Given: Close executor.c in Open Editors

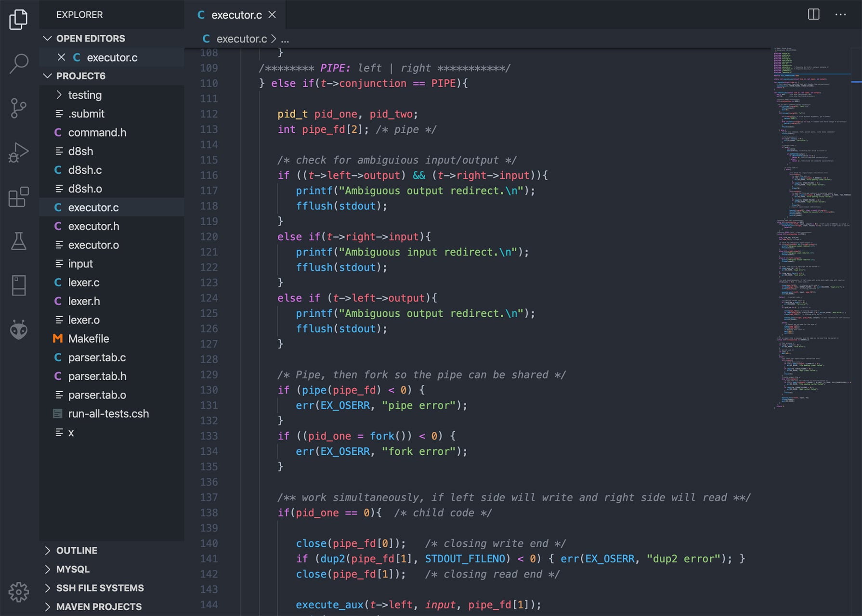Looking at the screenshot, I should click(61, 57).
